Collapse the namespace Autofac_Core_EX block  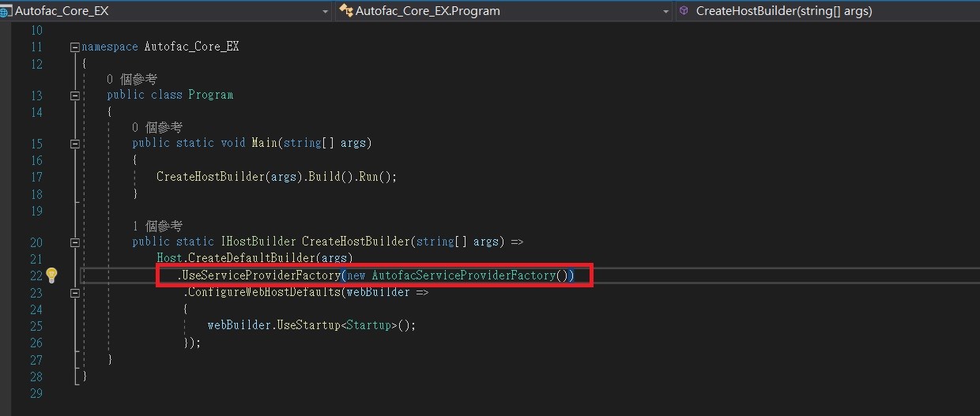(x=75, y=47)
